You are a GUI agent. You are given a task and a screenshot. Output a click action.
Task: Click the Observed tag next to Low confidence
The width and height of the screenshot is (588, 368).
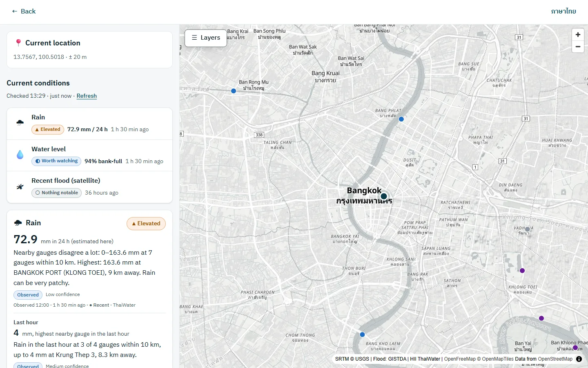click(x=28, y=295)
